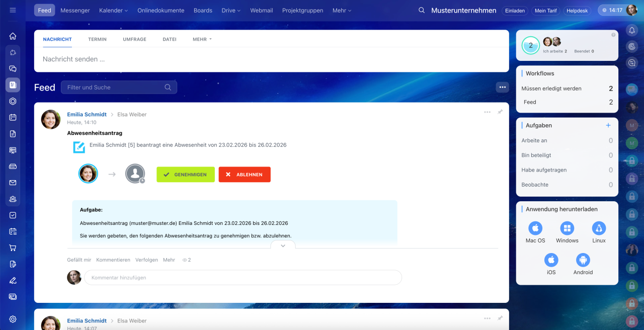Open the home icon in left sidebar
Screen dimensions: 644x330
pos(13,36)
